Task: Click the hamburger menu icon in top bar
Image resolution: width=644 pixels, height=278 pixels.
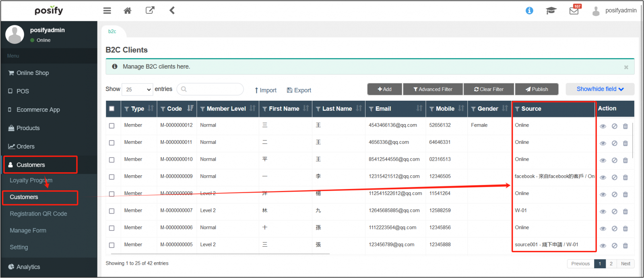Action: click(107, 10)
